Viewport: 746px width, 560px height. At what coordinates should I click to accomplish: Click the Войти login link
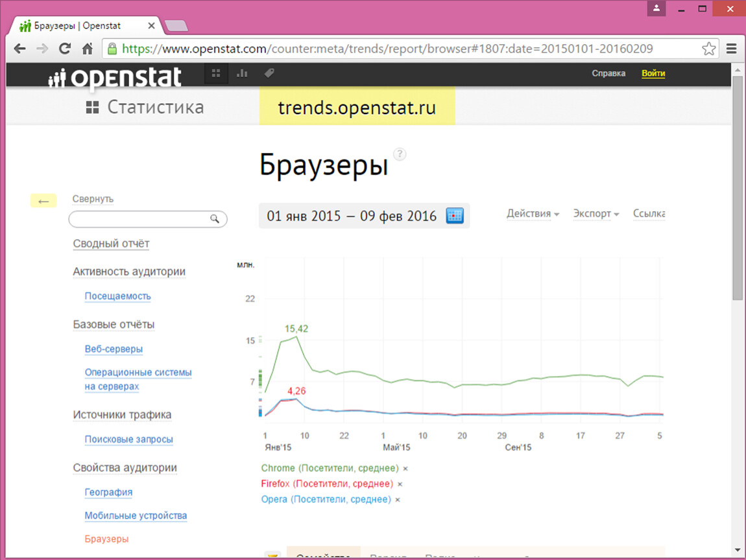[653, 73]
